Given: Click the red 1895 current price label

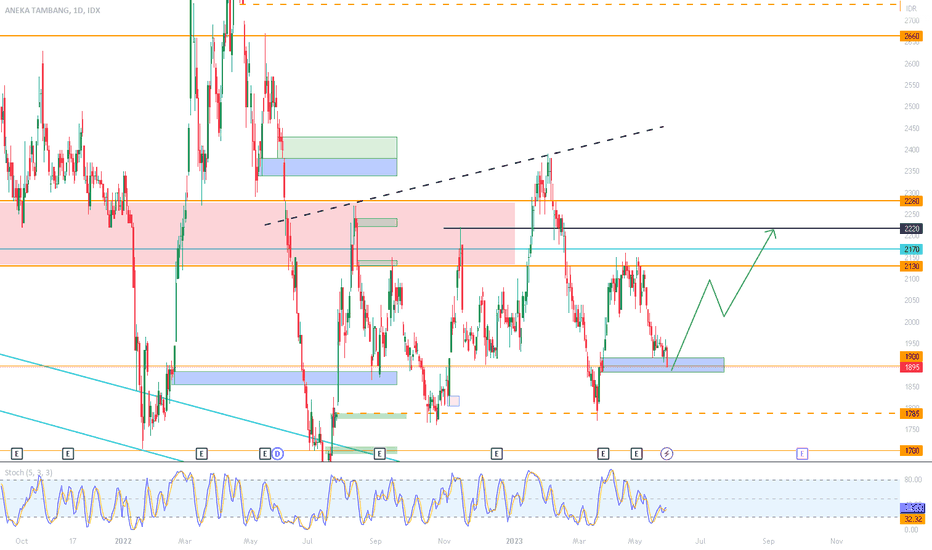Looking at the screenshot, I should click(x=912, y=367).
